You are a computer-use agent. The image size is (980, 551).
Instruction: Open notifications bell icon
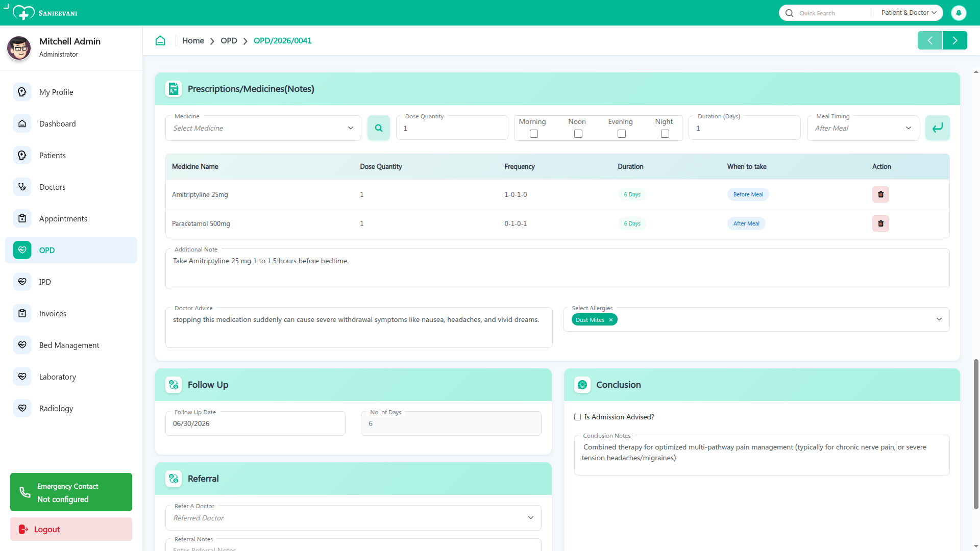(959, 13)
